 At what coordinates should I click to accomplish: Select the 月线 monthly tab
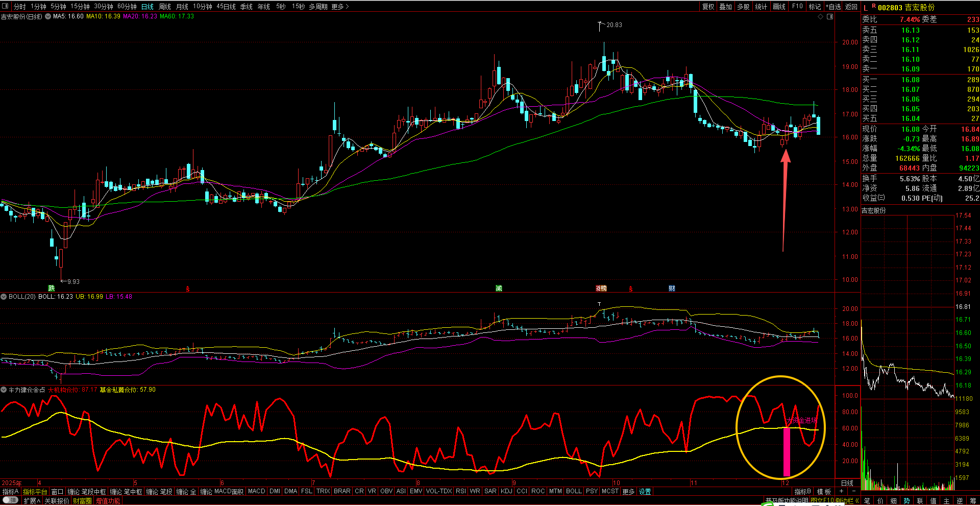tap(182, 7)
